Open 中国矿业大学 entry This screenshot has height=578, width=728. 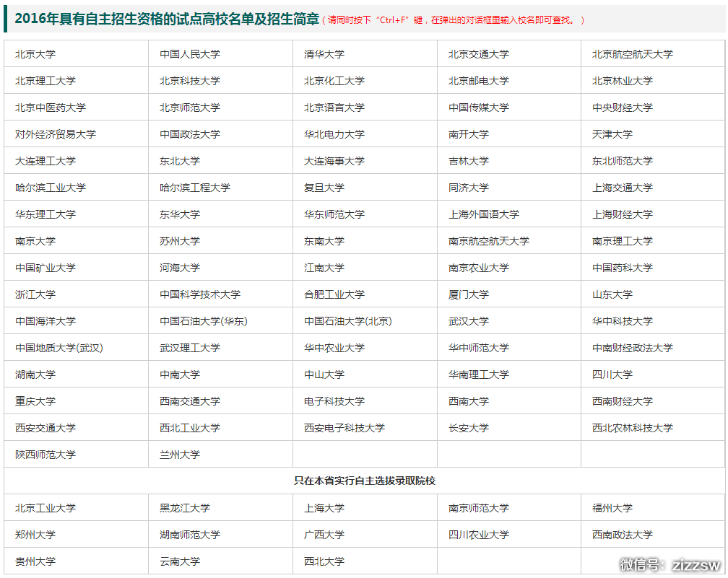[x=45, y=268]
